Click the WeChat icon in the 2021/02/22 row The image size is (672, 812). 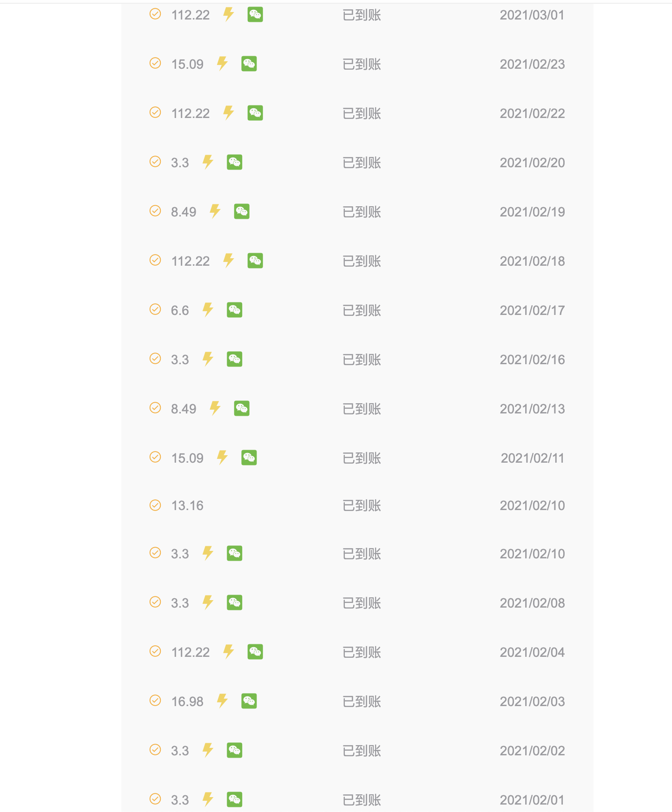[255, 113]
